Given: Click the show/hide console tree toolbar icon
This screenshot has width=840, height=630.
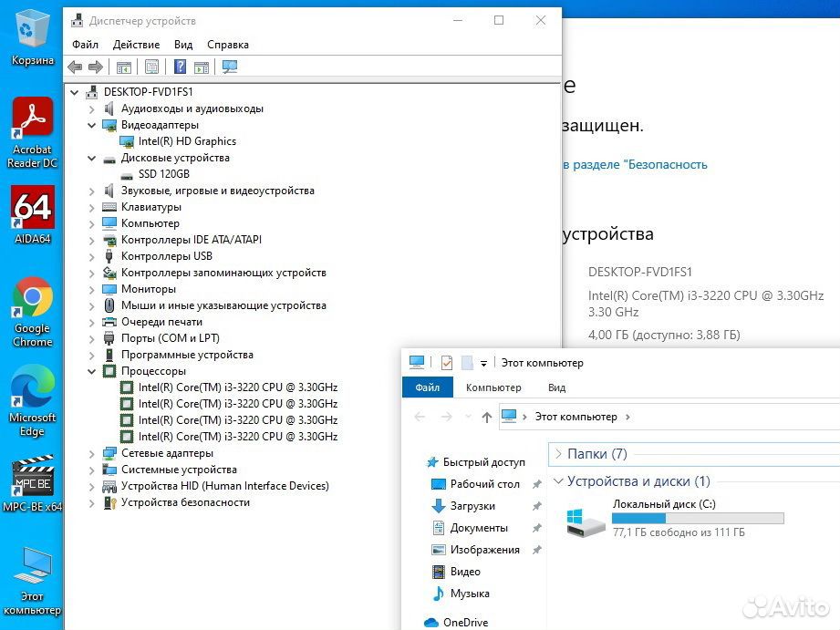Looking at the screenshot, I should click(124, 67).
